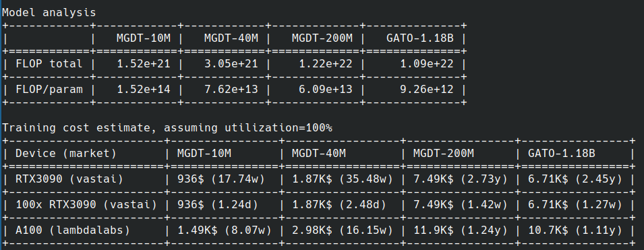Click the 'A100 (lambdalabs)' row label
Viewport: 644px width, 250px height.
72,230
